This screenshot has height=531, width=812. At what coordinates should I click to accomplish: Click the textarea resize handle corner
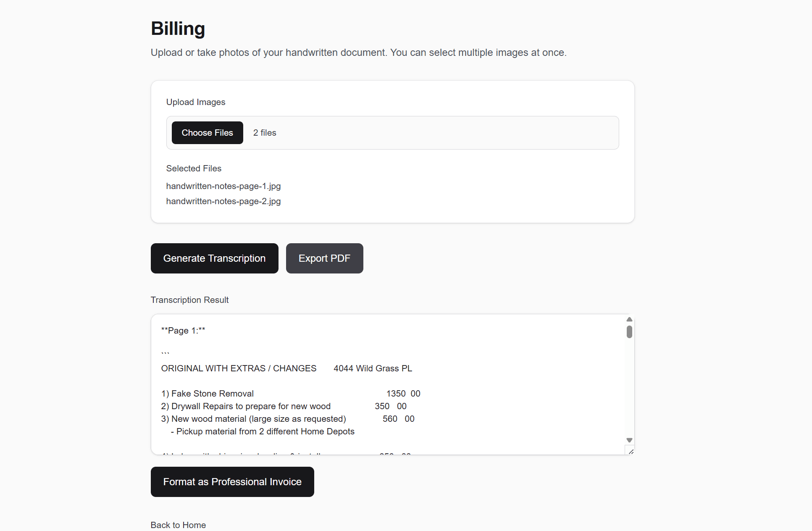pos(630,451)
